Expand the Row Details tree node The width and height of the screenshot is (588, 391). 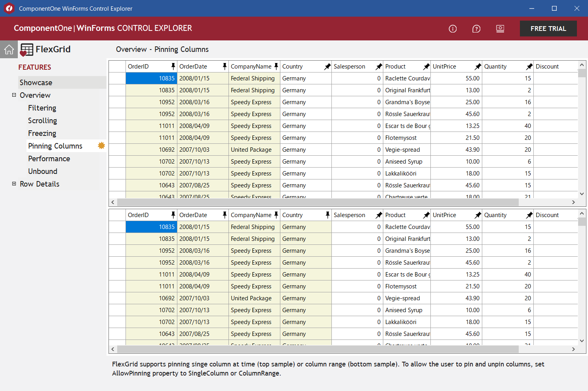click(14, 184)
